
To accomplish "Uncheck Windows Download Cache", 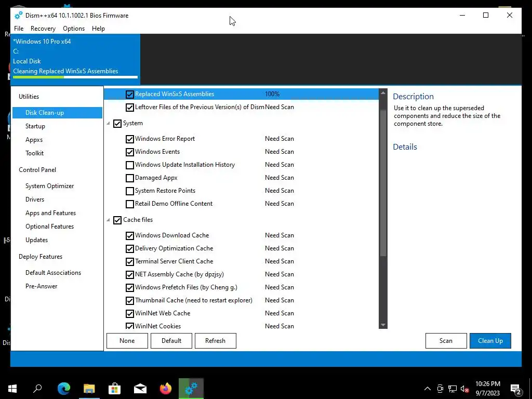I will tap(129, 235).
